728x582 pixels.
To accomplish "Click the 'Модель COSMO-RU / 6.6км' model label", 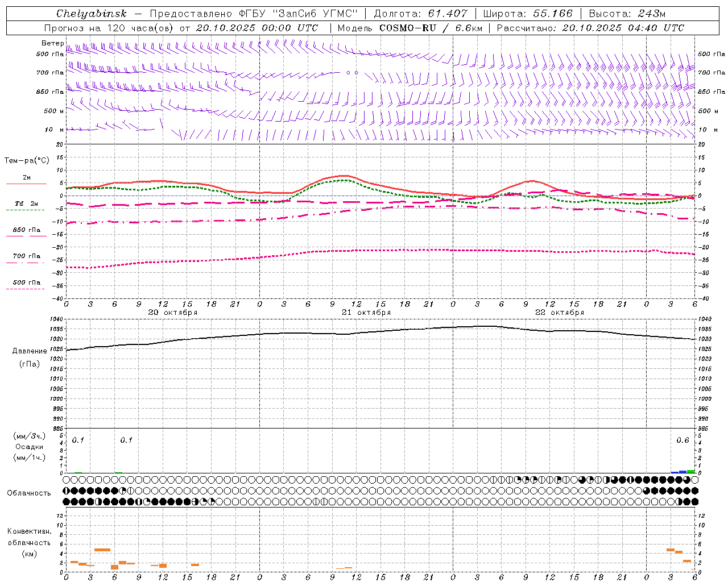I will (x=410, y=28).
